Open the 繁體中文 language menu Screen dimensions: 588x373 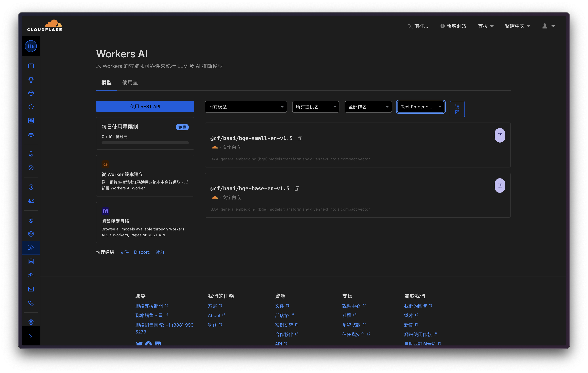[x=517, y=26]
